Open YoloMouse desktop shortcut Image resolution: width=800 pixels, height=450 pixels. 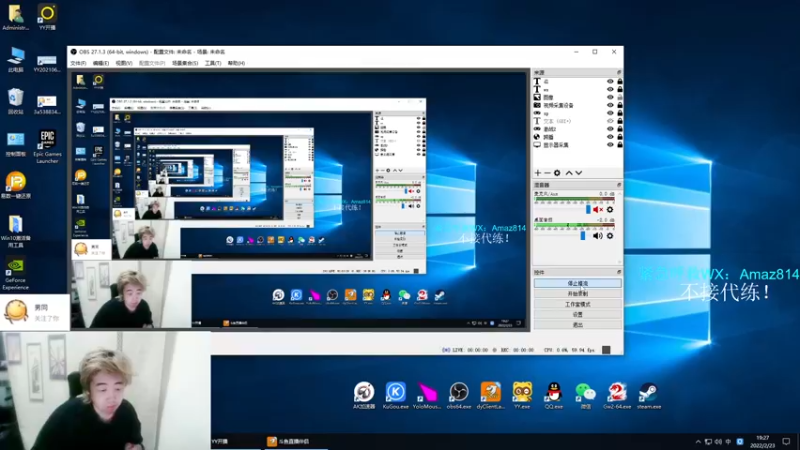coord(427,395)
